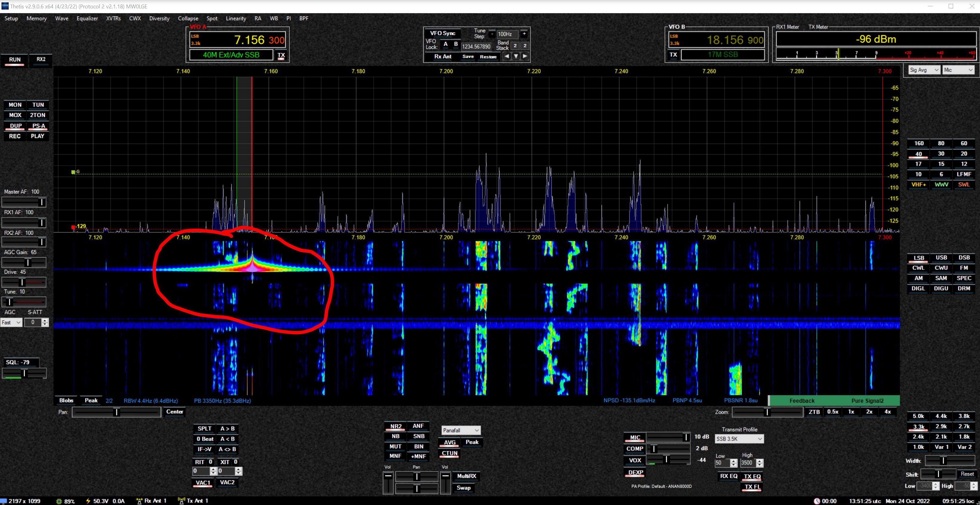Click the Center pan button
This screenshot has height=505, width=980.
pyautogui.click(x=175, y=412)
